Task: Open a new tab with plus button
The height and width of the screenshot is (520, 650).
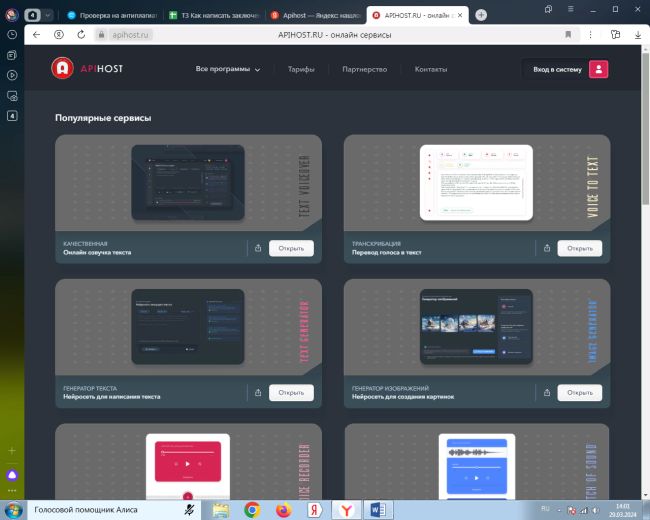Action: point(481,15)
